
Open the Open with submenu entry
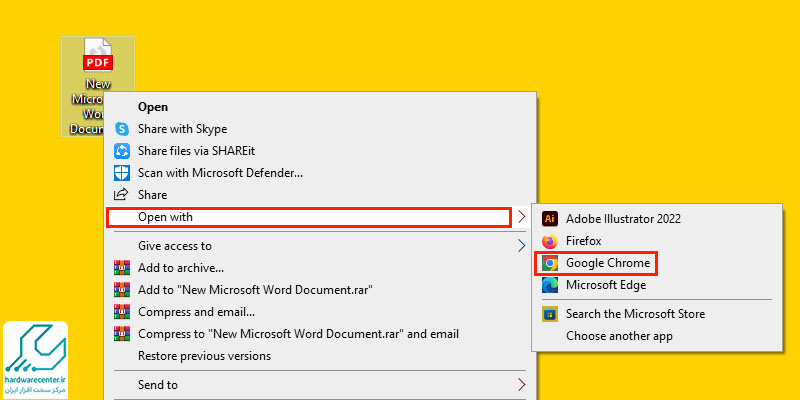[x=320, y=217]
